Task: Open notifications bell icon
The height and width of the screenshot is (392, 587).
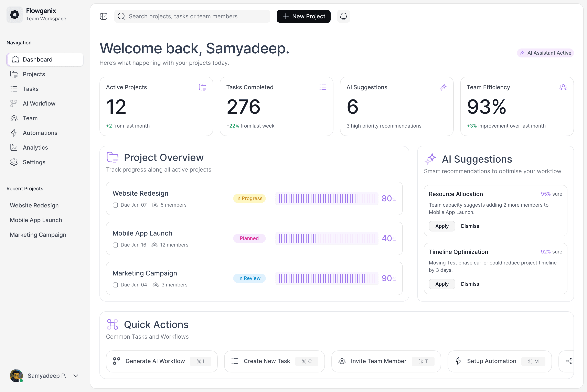Action: tap(344, 16)
